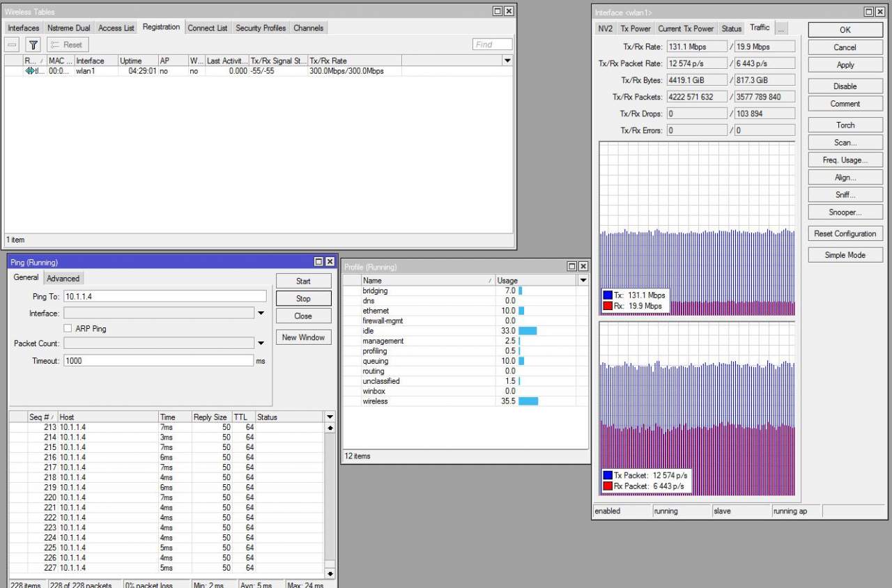Click the ping list scroll-down arrow
The width and height of the screenshot is (892, 588).
(330, 573)
